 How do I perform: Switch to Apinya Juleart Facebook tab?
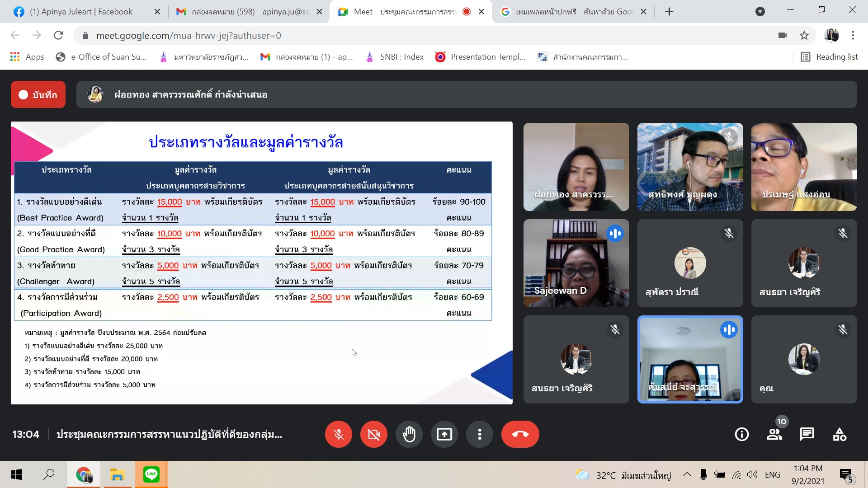point(81,12)
